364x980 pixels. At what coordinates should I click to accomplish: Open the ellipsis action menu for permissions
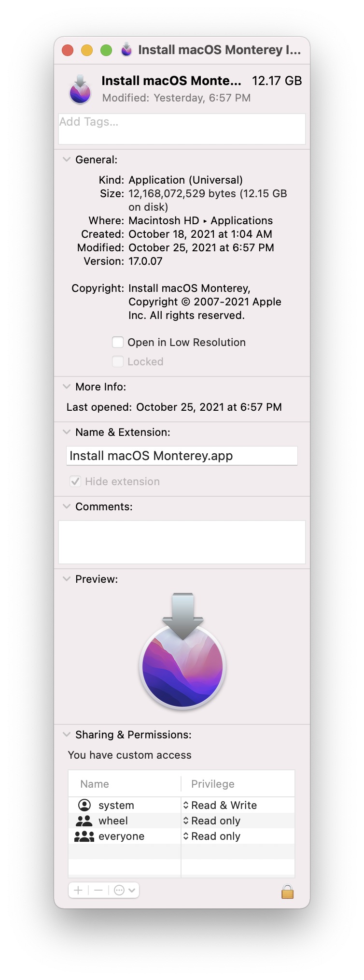click(x=124, y=890)
